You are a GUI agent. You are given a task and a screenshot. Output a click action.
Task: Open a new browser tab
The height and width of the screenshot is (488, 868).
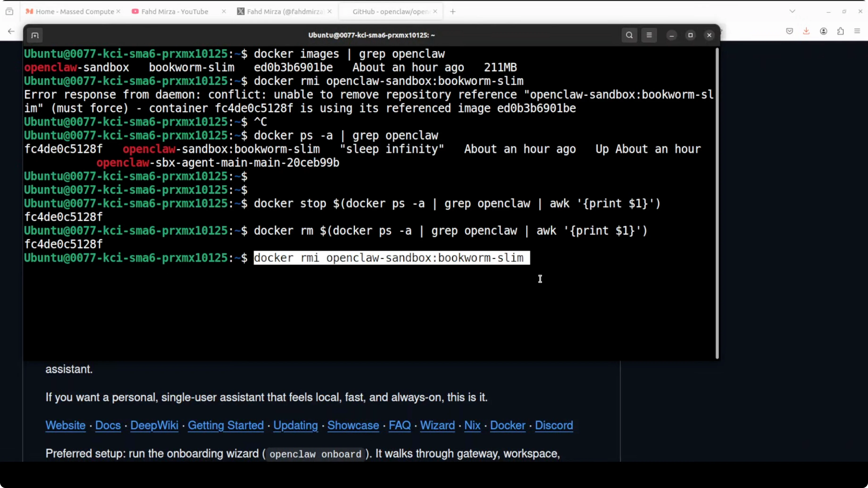(x=453, y=12)
